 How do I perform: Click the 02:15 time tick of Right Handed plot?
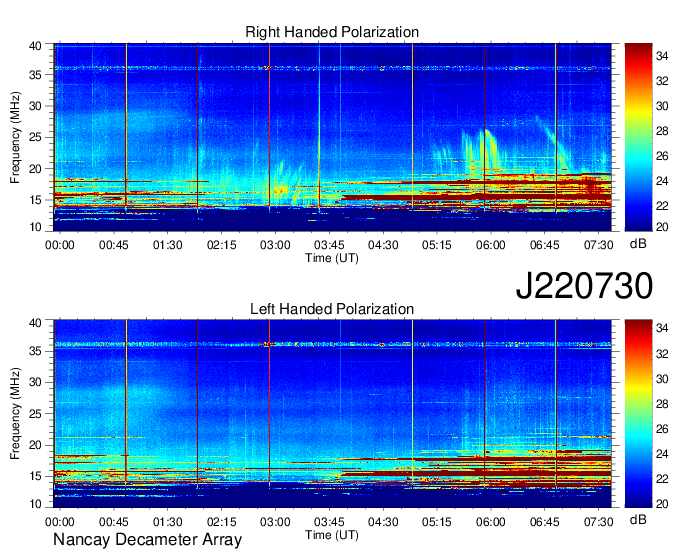(222, 245)
